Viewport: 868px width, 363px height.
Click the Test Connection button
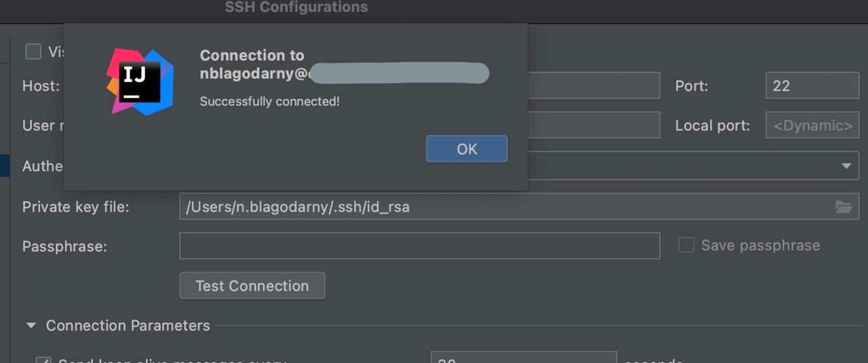[x=252, y=286]
